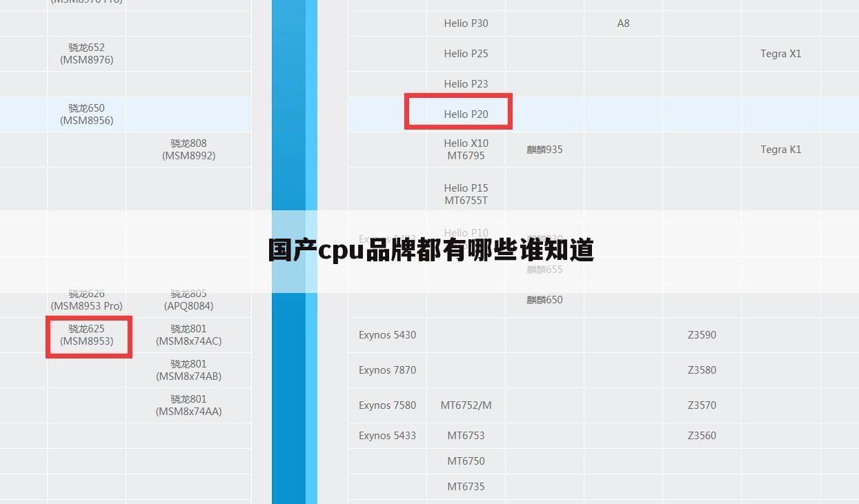Click 骁龙625 (MSM8953) cell
Image resolution: width=859 pixels, height=504 pixels.
click(86, 335)
